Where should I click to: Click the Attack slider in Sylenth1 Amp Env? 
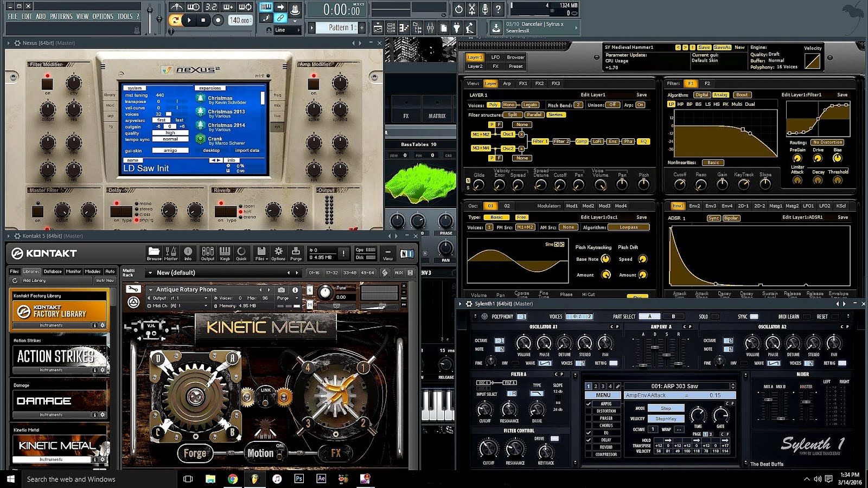[643, 364]
